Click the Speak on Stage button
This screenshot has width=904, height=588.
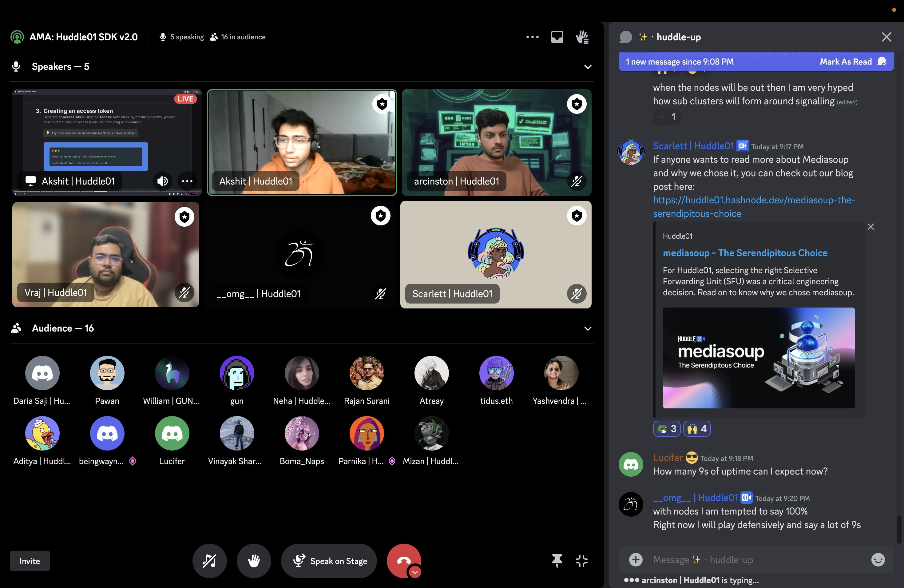point(329,561)
